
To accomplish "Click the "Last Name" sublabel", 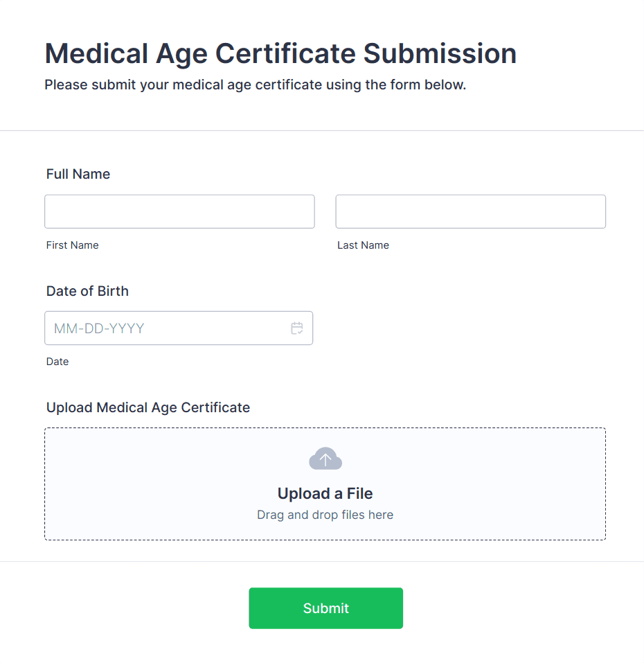I will pos(363,245).
